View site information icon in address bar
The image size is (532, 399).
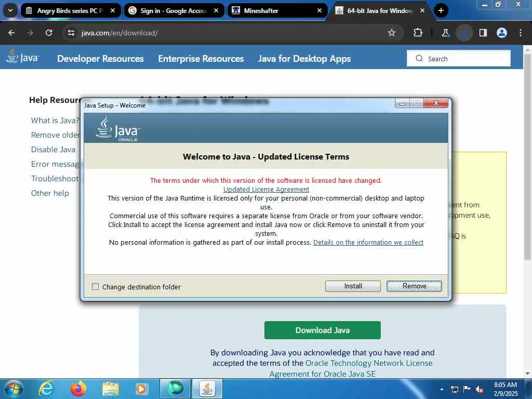(71, 33)
